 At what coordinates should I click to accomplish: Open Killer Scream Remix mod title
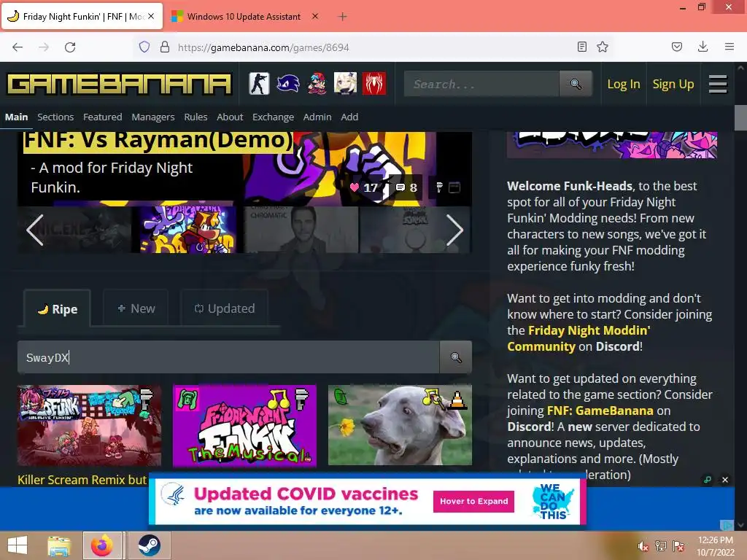click(x=82, y=480)
